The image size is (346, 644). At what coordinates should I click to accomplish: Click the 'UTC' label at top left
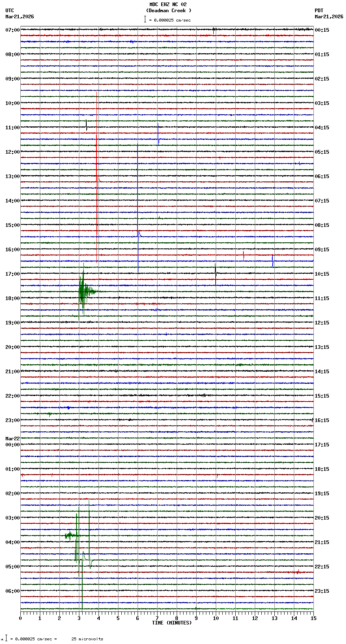[10, 11]
